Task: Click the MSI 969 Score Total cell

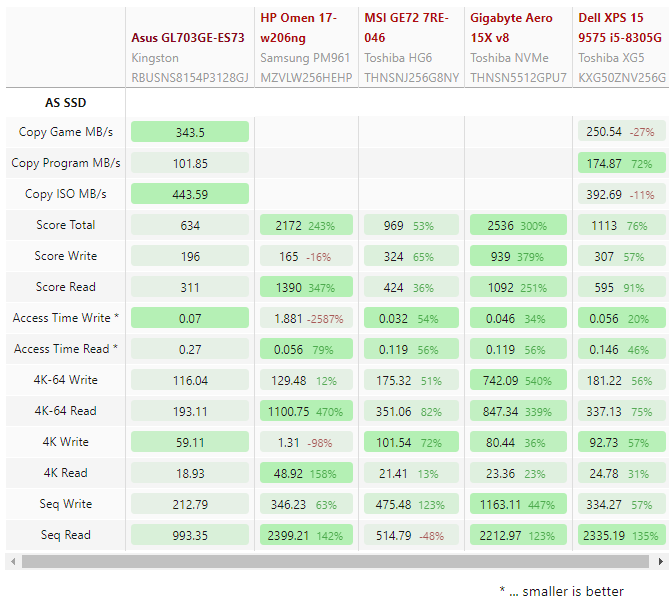Action: [x=411, y=225]
